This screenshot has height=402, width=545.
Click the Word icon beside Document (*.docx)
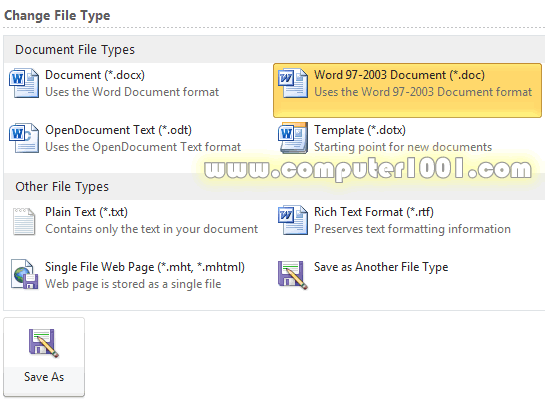point(24,83)
